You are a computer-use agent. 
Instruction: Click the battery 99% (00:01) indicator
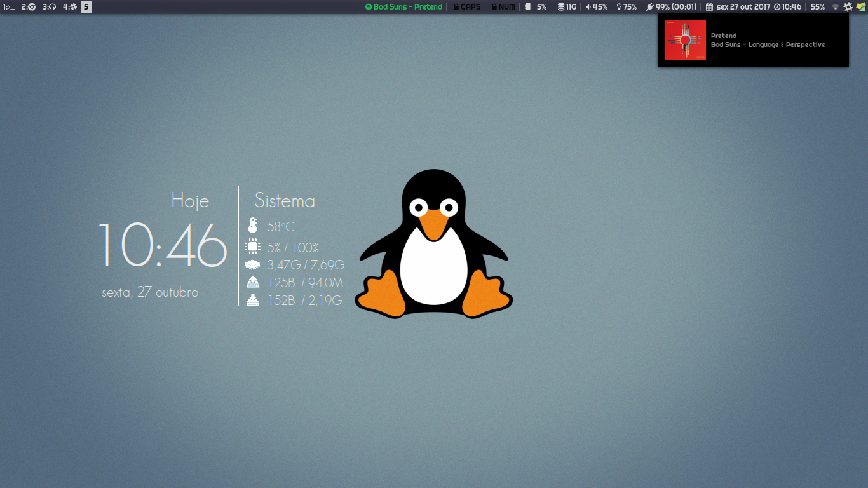[x=671, y=7]
